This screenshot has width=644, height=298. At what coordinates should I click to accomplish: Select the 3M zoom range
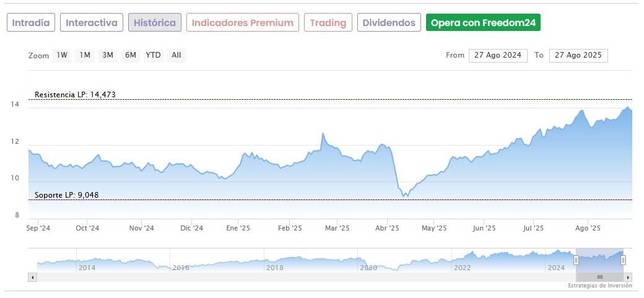(x=108, y=55)
